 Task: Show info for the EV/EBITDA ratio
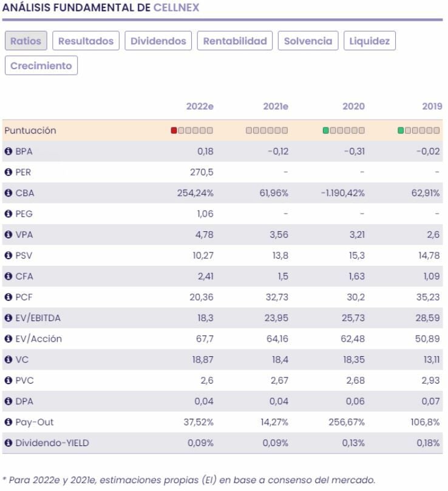point(8,318)
